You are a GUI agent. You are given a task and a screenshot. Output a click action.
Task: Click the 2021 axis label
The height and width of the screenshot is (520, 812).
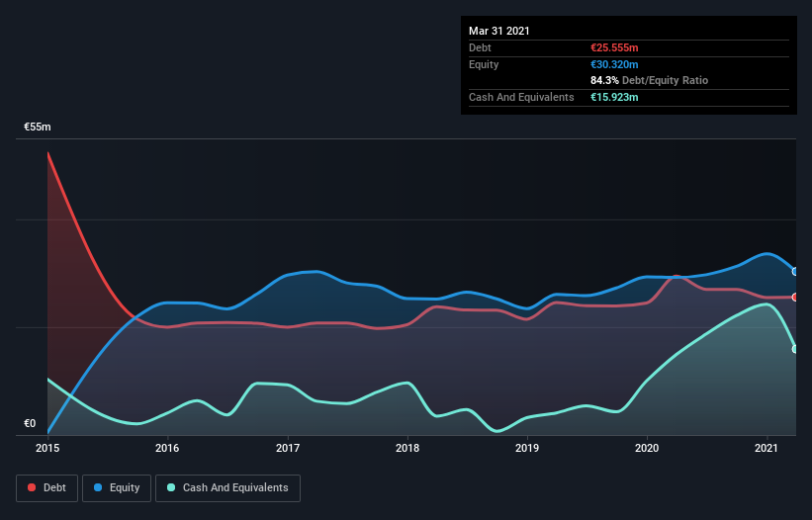click(767, 448)
